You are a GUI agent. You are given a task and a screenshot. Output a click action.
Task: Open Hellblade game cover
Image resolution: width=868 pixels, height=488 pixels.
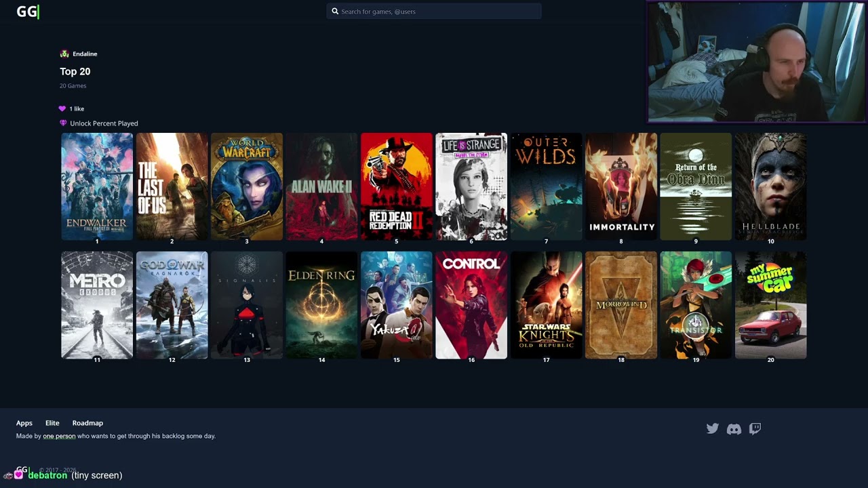pos(771,186)
